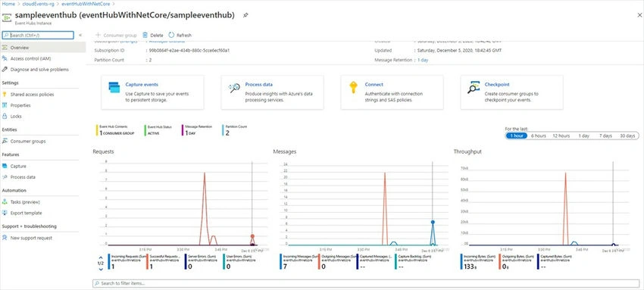The width and height of the screenshot is (644, 290).
Task: Click the Refresh circular arrow icon
Action: [171, 36]
